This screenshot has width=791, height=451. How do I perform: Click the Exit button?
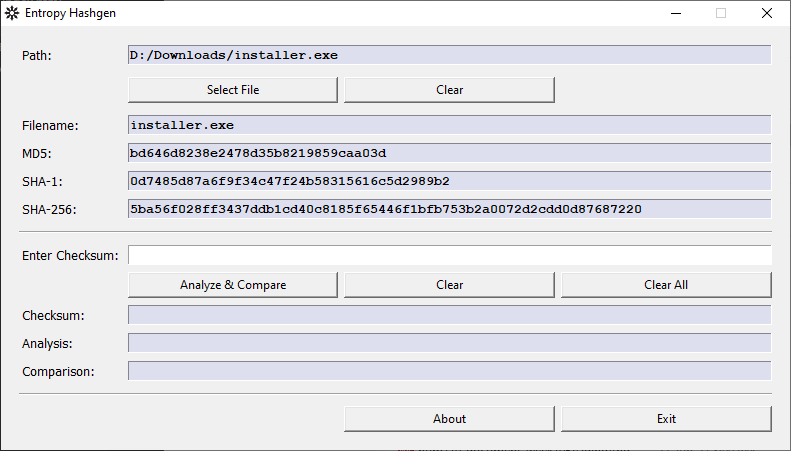click(x=666, y=419)
